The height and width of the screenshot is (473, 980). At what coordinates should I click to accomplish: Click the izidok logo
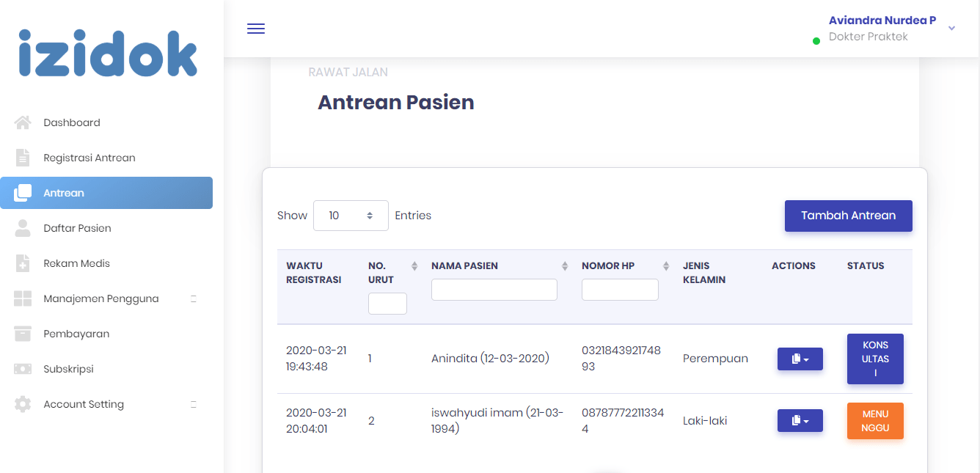click(x=109, y=54)
